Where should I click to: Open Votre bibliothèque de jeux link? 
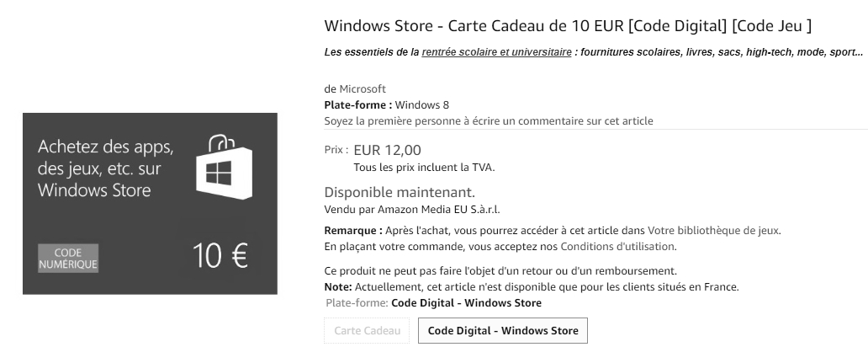[714, 231]
